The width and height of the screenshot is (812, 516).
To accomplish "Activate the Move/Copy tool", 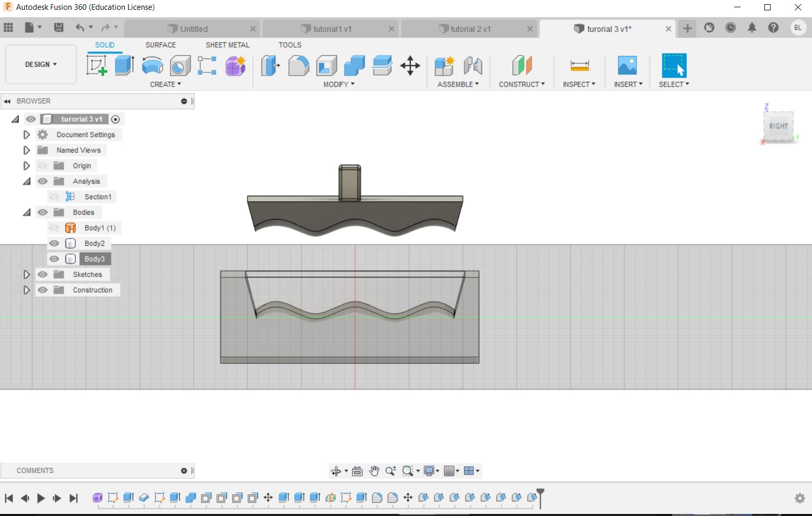I will 410,66.
